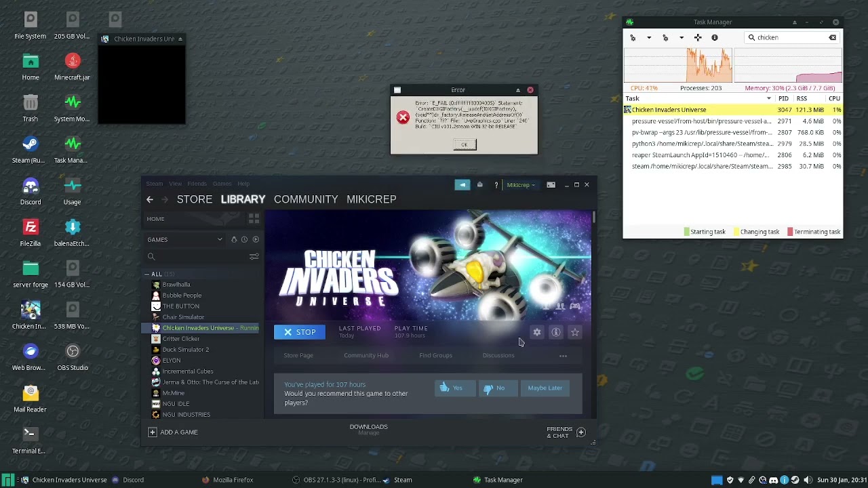Open Task Manager about info icon
The width and height of the screenshot is (868, 488).
[x=714, y=38]
